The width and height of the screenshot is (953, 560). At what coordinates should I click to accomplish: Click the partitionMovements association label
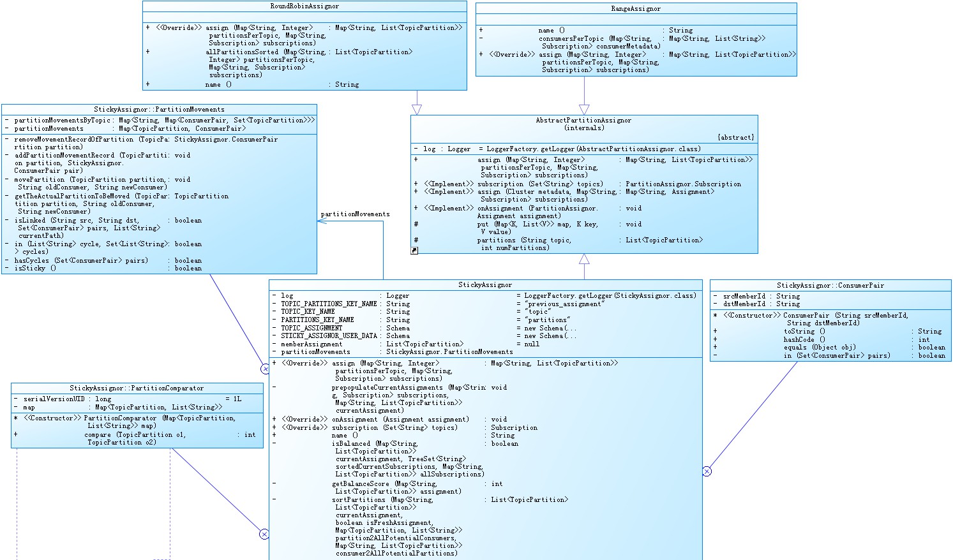coord(355,214)
